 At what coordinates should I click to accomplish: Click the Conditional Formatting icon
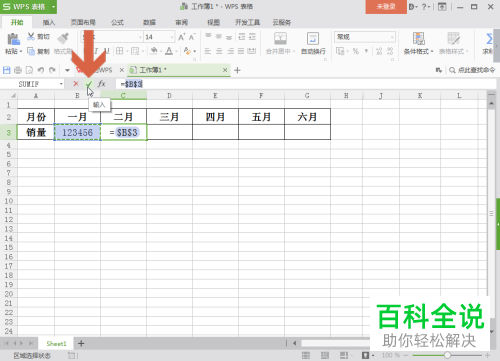418,39
